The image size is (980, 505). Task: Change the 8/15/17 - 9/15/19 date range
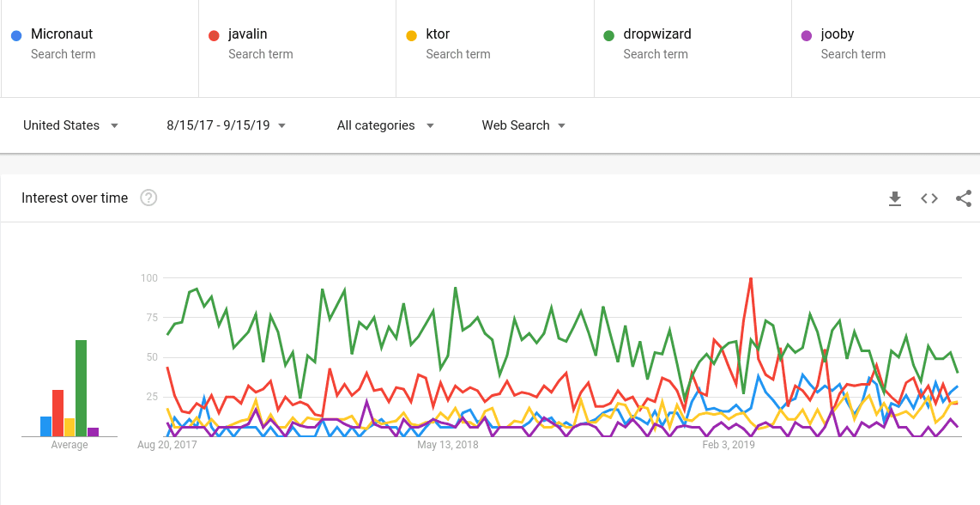point(227,125)
